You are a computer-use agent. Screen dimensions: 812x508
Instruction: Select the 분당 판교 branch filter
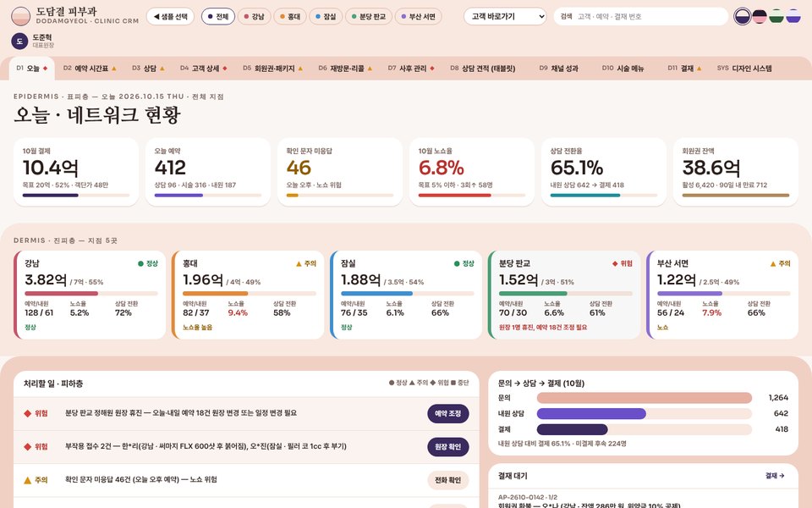point(369,17)
